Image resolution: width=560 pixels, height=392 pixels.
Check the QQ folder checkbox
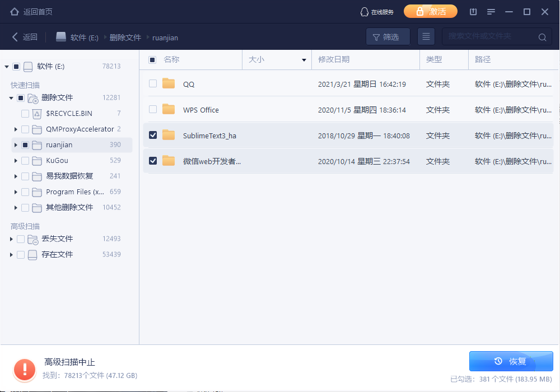[x=153, y=84]
